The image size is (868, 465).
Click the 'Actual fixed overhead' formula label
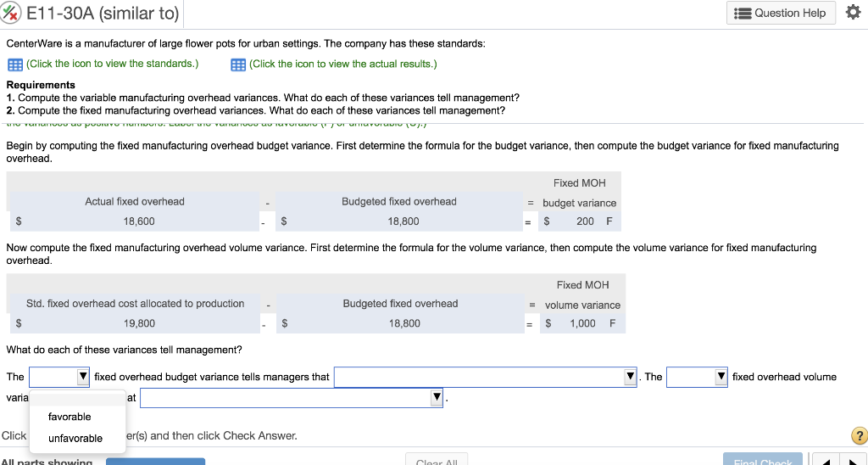tap(135, 202)
